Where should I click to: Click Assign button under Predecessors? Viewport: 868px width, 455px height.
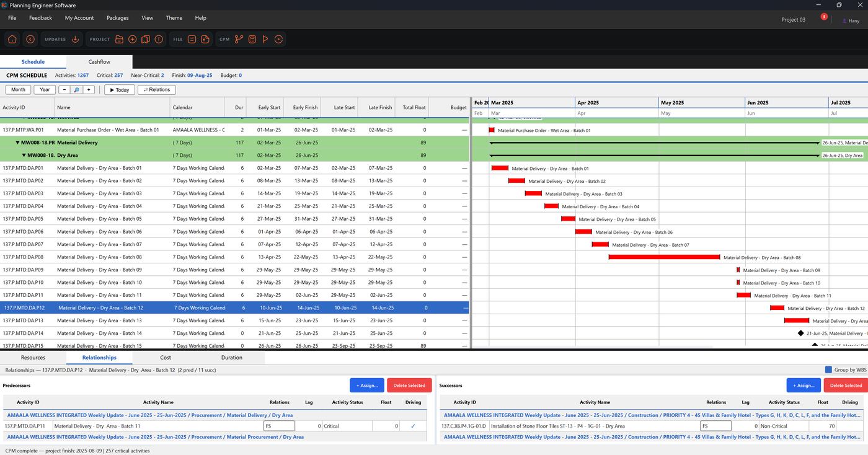(x=367, y=385)
